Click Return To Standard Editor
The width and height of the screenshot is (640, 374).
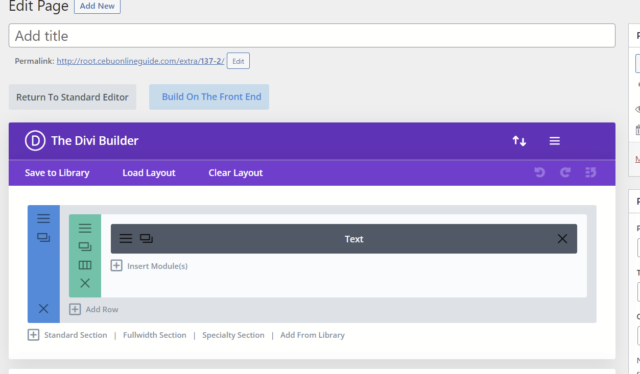click(x=72, y=97)
